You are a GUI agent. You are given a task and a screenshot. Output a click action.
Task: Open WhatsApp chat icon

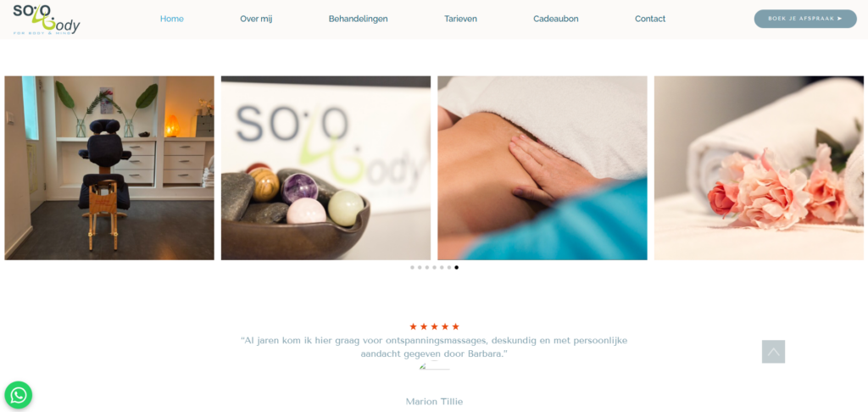click(19, 395)
